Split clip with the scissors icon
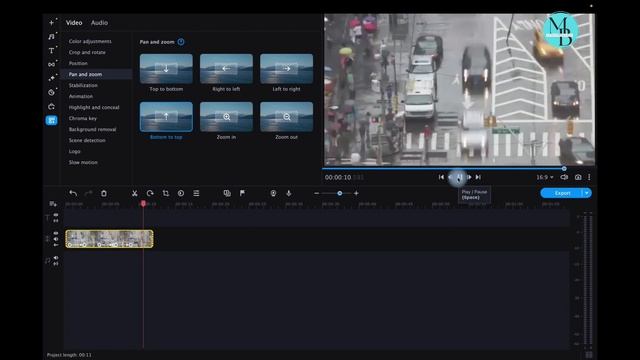 pyautogui.click(x=135, y=193)
